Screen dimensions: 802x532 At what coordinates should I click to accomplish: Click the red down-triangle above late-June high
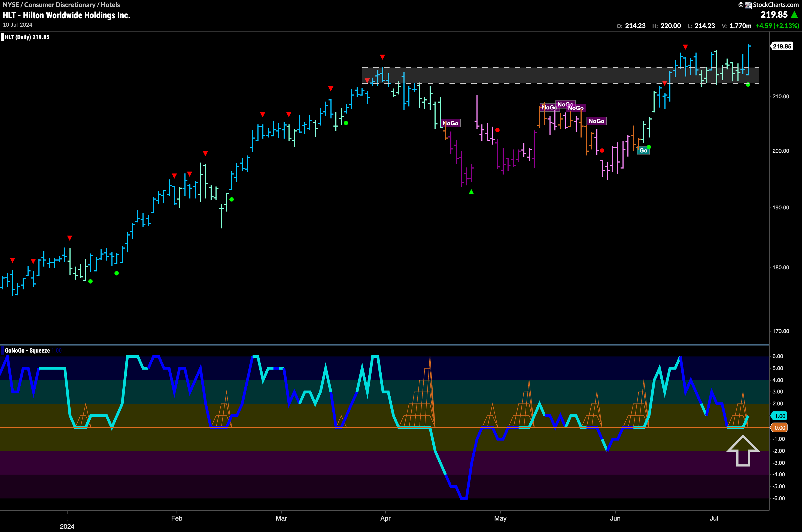[x=685, y=47]
